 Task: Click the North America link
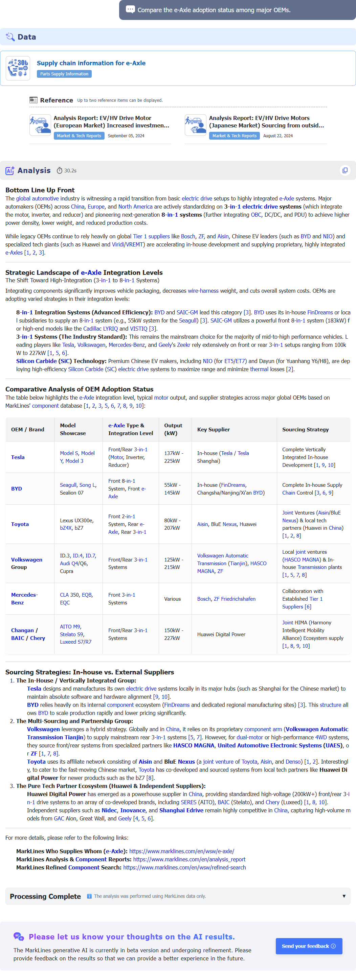click(135, 207)
